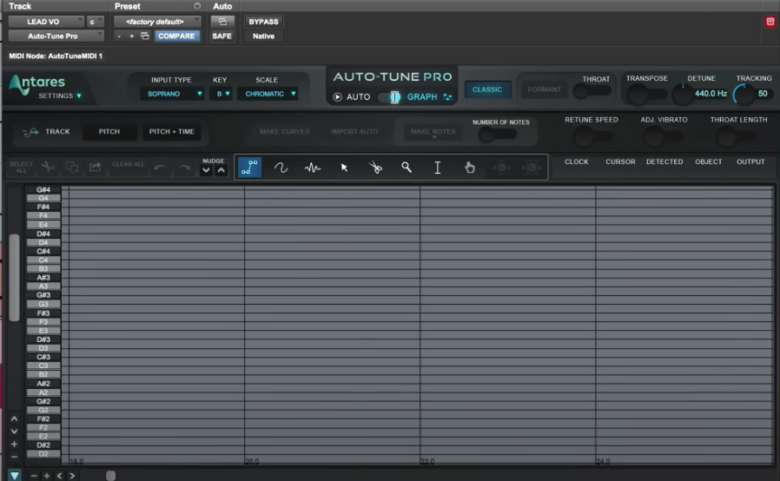Select previous preset with minus button
This screenshot has width=780, height=481.
click(x=119, y=36)
